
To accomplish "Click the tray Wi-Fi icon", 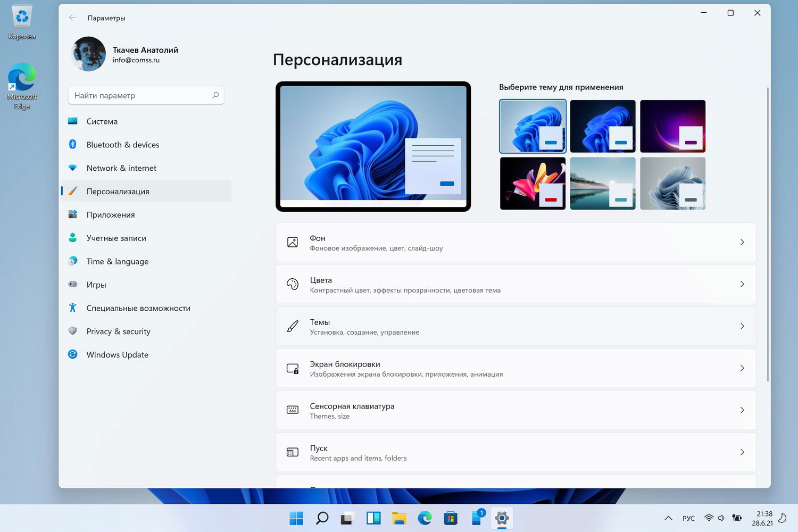I will click(709, 518).
